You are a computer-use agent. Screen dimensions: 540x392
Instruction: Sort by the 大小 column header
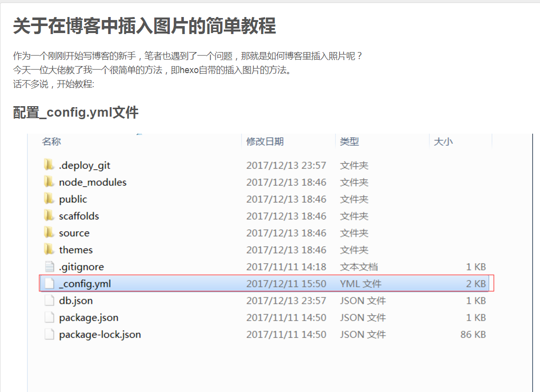(443, 142)
